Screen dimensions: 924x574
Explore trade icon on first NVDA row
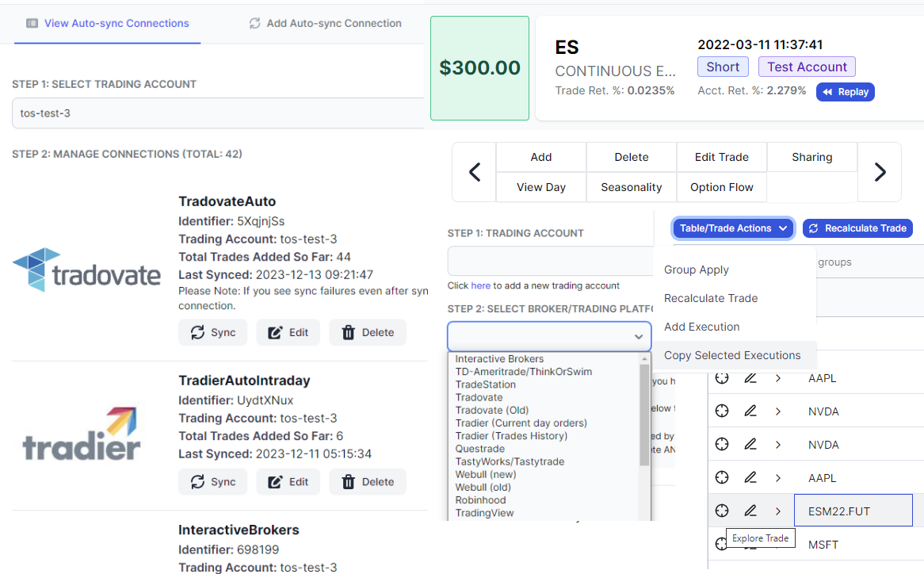point(722,411)
